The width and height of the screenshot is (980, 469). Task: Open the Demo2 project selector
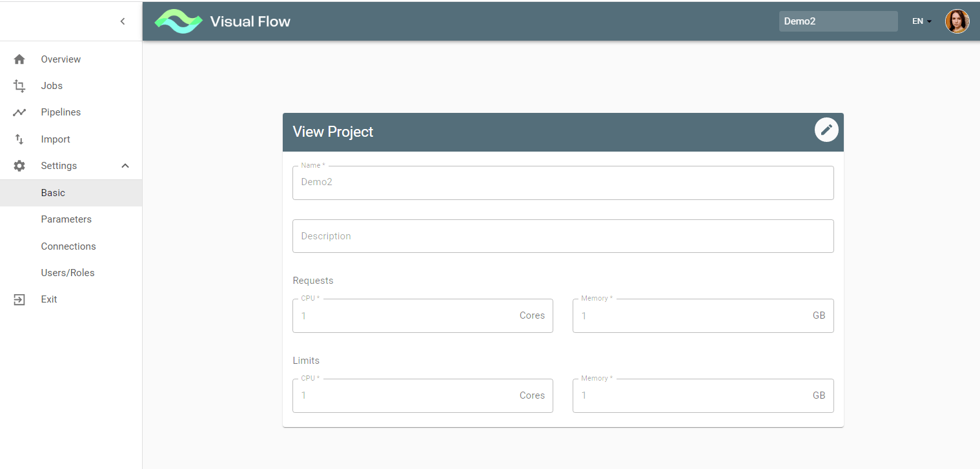[x=838, y=21]
